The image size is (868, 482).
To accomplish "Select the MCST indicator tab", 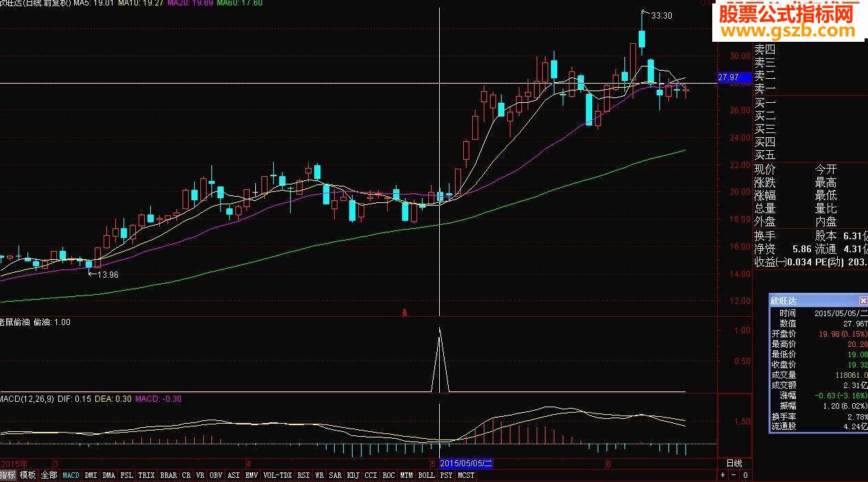I will (467, 475).
